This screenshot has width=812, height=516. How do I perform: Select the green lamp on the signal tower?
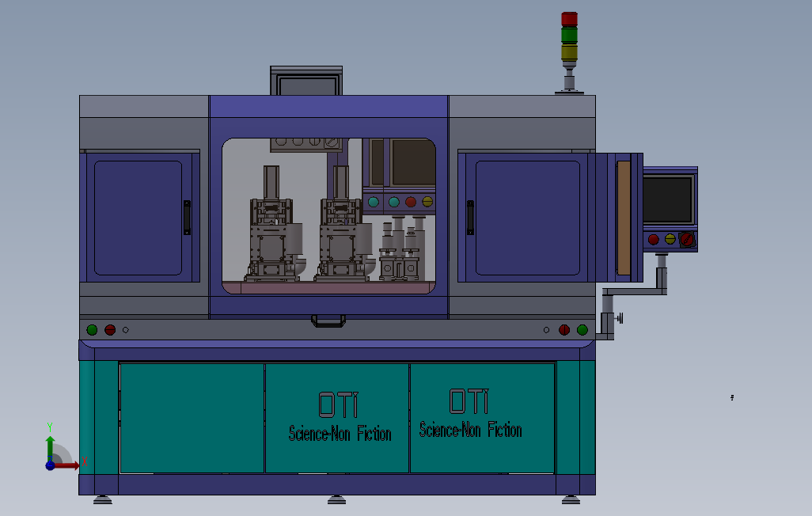[569, 36]
